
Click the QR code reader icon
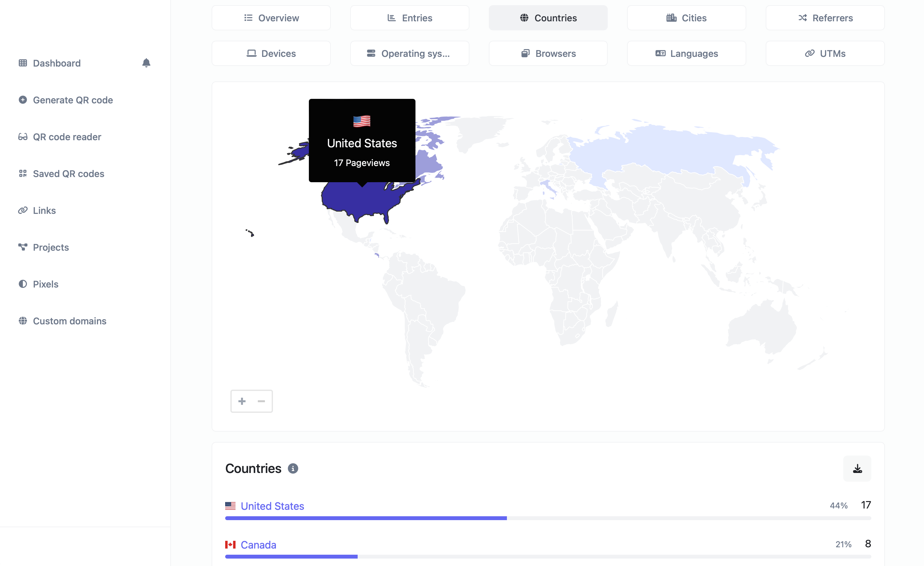[x=22, y=137]
